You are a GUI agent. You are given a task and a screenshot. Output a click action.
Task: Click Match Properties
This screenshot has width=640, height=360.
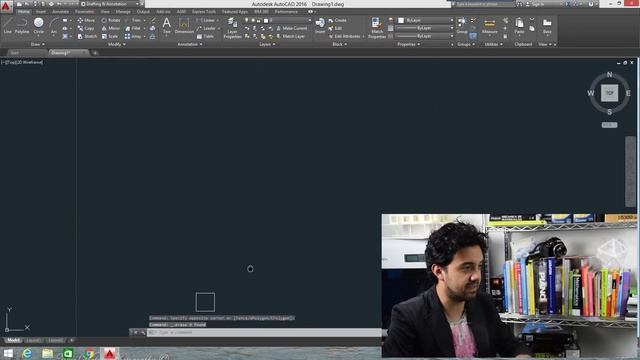pyautogui.click(x=377, y=28)
